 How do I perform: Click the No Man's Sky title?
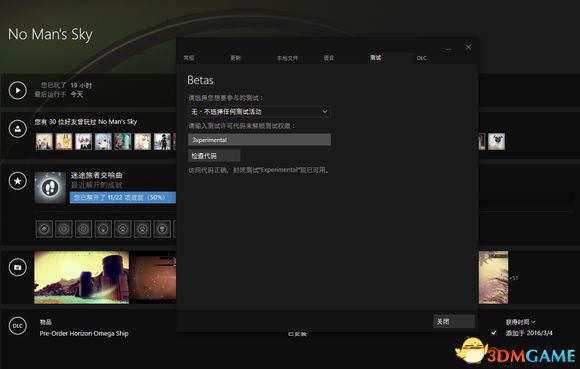(x=50, y=34)
